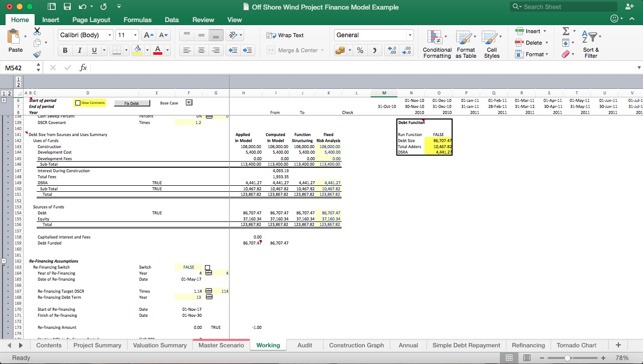Image resolution: width=643 pixels, height=364 pixels.
Task: Open Conditional Formatting
Action: [x=437, y=44]
